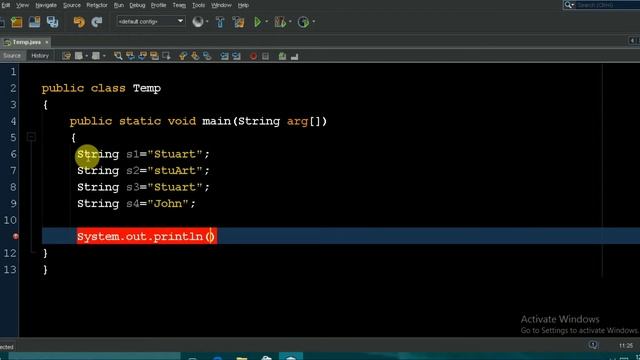640x360 pixels.
Task: Click the red error marker on line 11
Action: pos(16,236)
